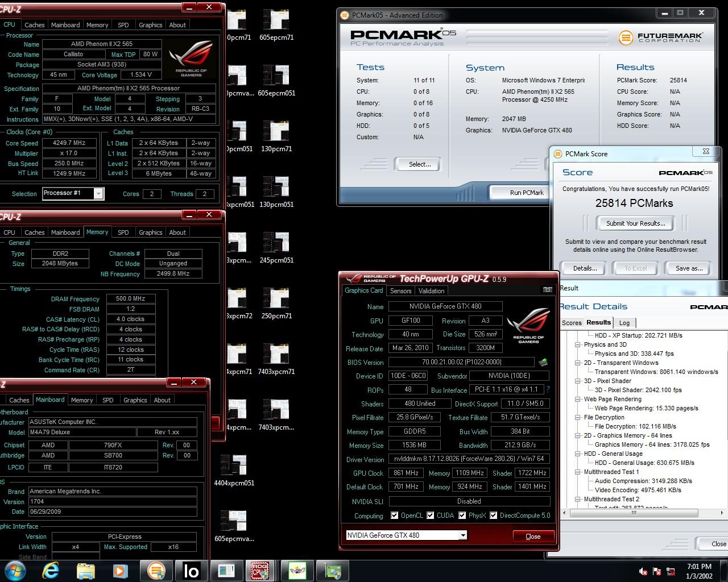Select the 245pcm051 desktop icon
This screenshot has width=728, height=582.
(x=276, y=248)
